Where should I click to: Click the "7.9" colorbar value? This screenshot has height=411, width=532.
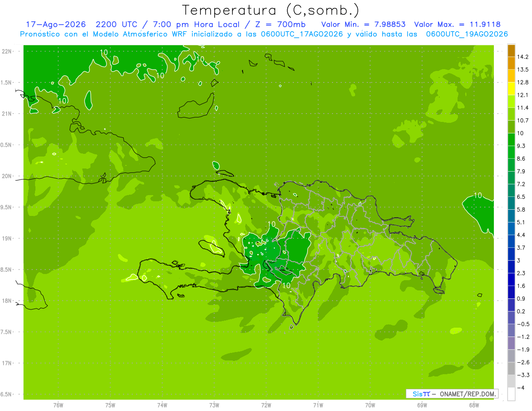click(x=521, y=172)
